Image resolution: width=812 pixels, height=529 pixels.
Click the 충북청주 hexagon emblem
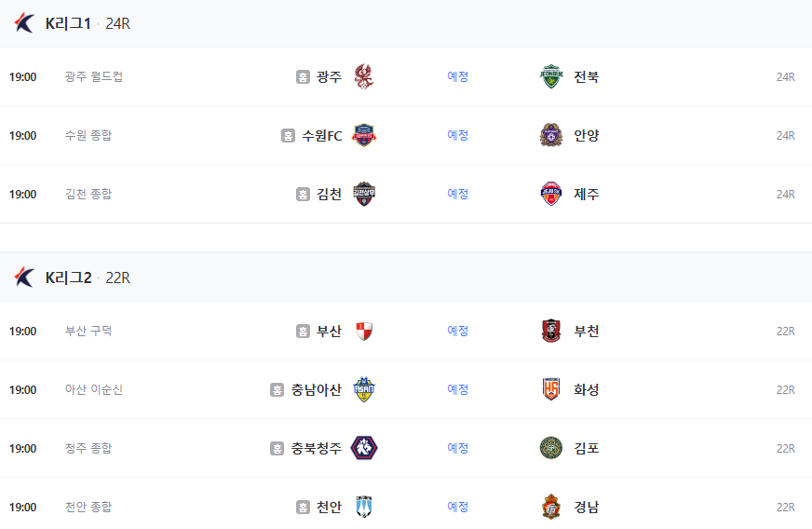364,448
